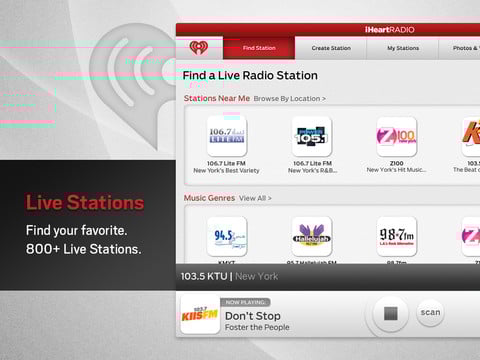Switch to the Create Station tab
This screenshot has width=480, height=360.
click(x=331, y=48)
